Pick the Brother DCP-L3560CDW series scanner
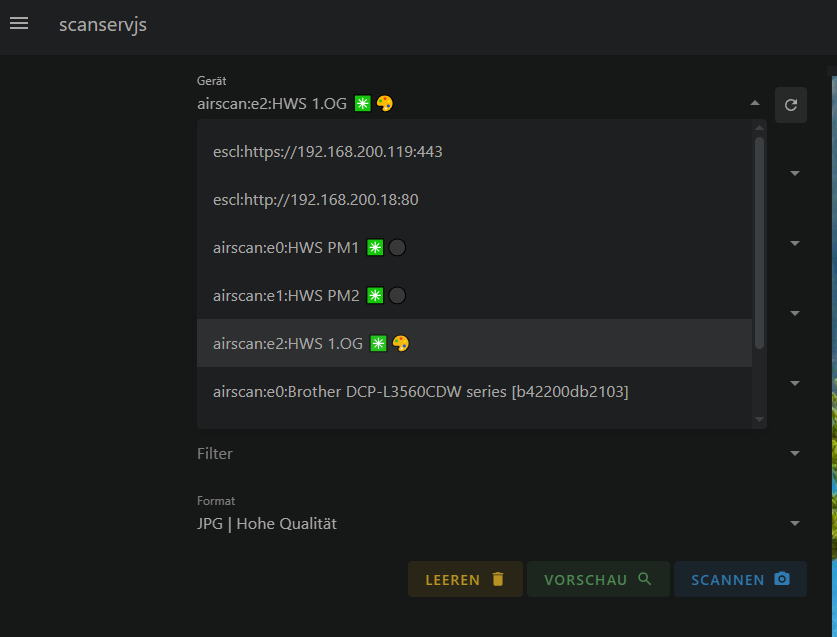837x637 pixels. tap(421, 391)
